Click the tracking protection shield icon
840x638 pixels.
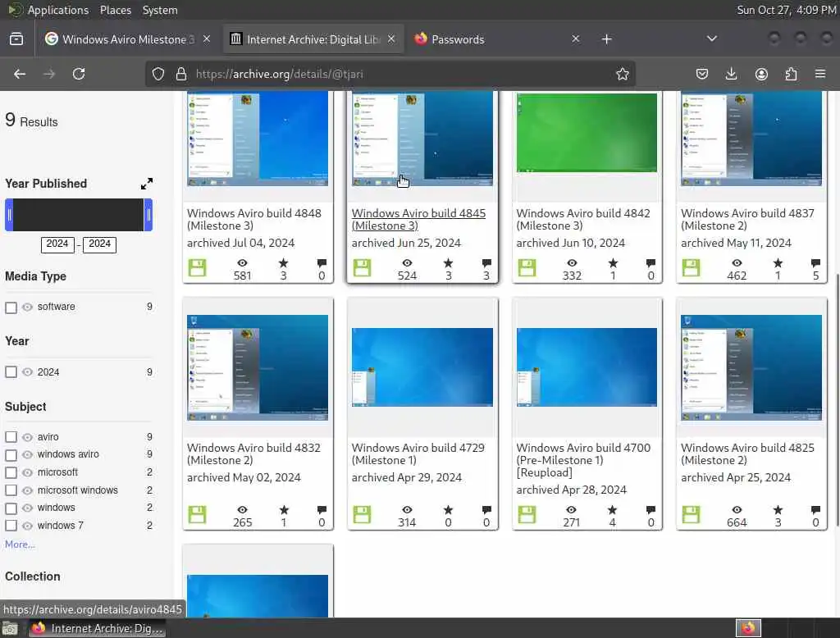[158, 74]
